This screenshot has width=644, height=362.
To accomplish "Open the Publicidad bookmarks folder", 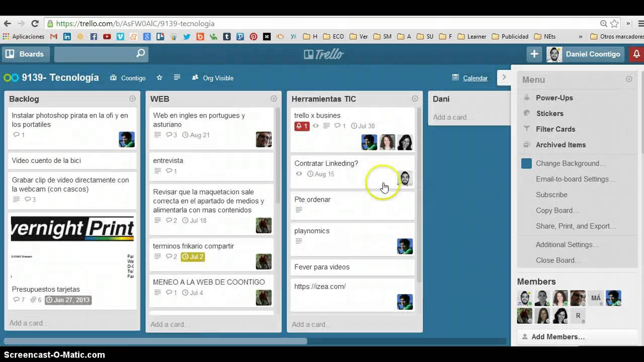I will 510,36.
